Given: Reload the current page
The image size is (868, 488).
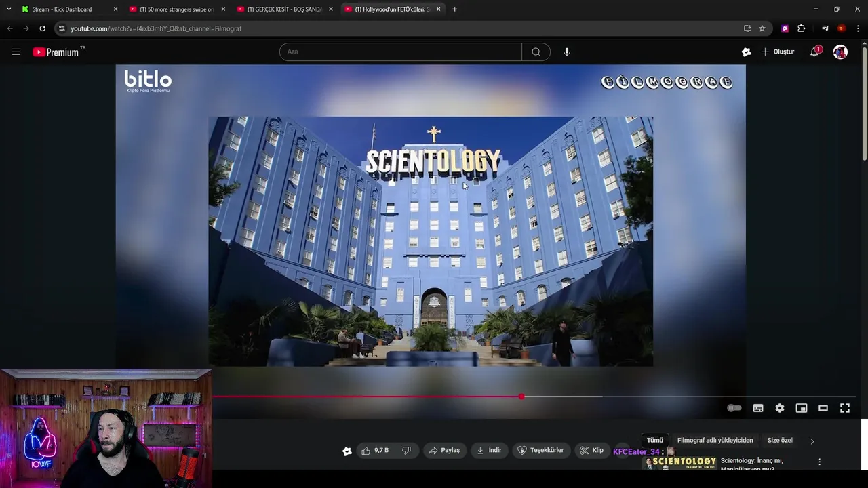Looking at the screenshot, I should point(42,28).
